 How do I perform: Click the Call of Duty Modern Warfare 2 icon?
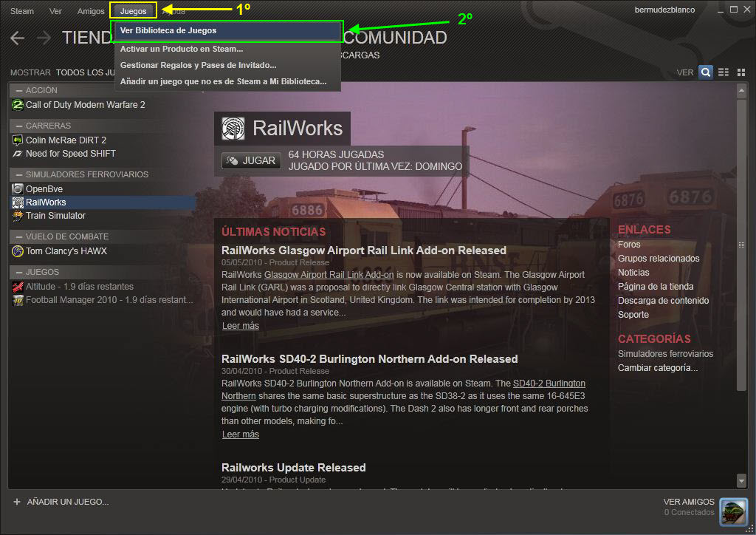(x=18, y=105)
